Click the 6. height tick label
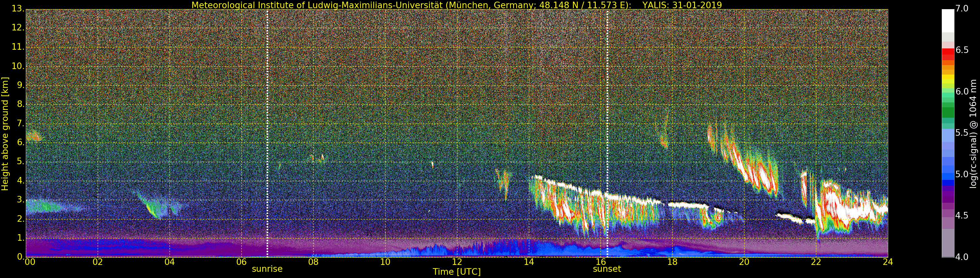The width and height of the screenshot is (980, 278). 21,142
